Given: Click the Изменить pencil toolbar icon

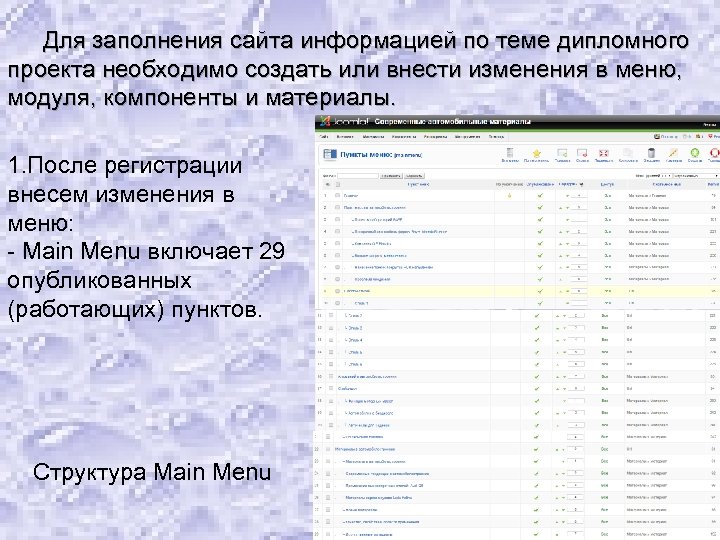Looking at the screenshot, I should (x=673, y=153).
